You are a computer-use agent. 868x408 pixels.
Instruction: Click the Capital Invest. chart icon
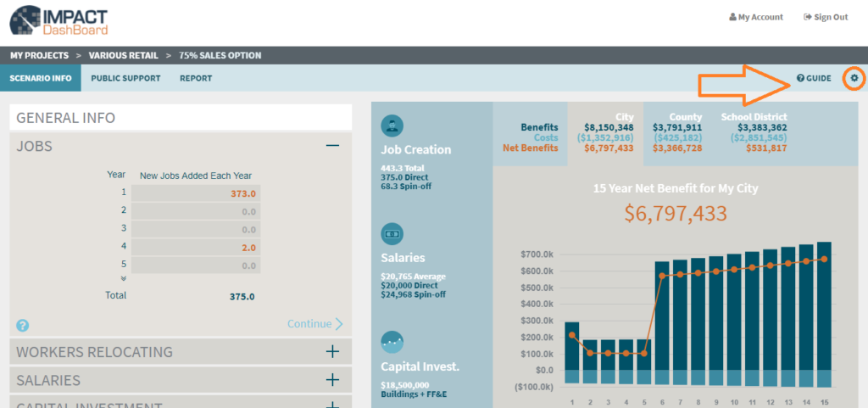pyautogui.click(x=392, y=342)
